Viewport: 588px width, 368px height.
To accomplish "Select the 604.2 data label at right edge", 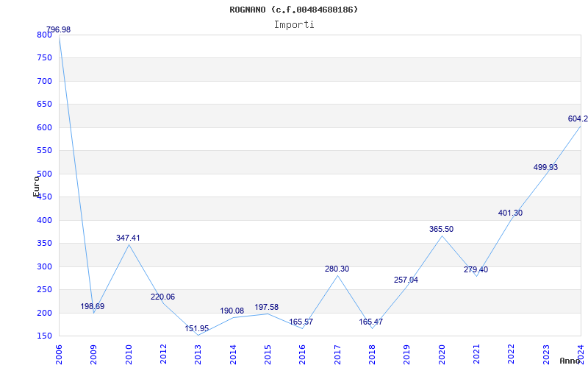I will [x=578, y=119].
